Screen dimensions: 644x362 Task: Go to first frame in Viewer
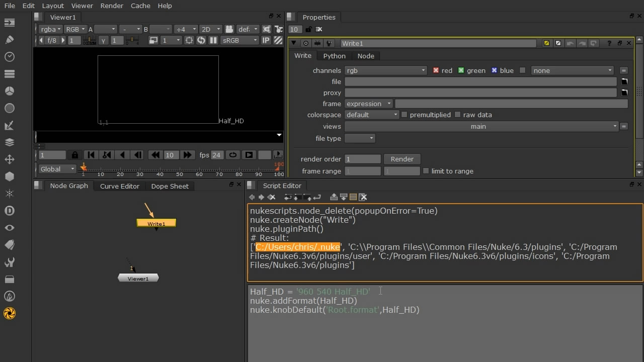click(91, 155)
